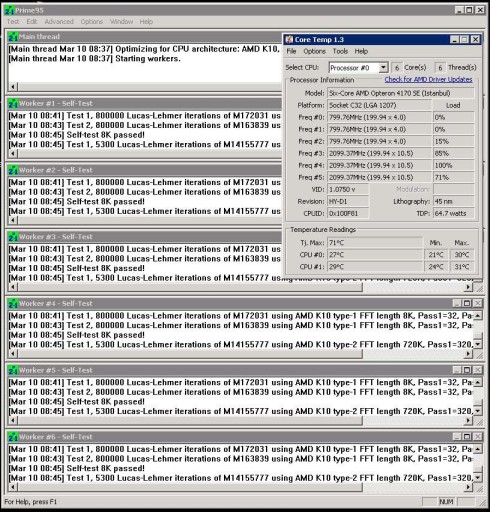Click Worker #6 horizontal scrollbar left arrow
This screenshot has height=512, width=490.
(13, 487)
